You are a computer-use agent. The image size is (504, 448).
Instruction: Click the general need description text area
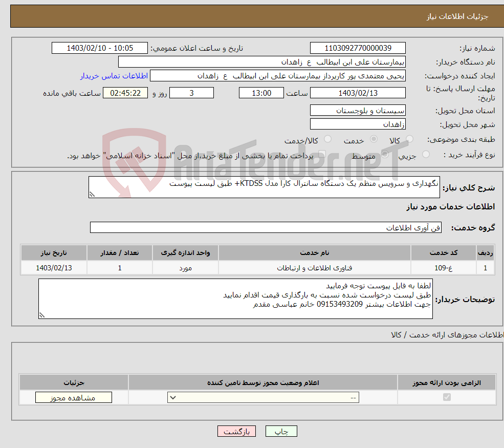[x=264, y=187]
